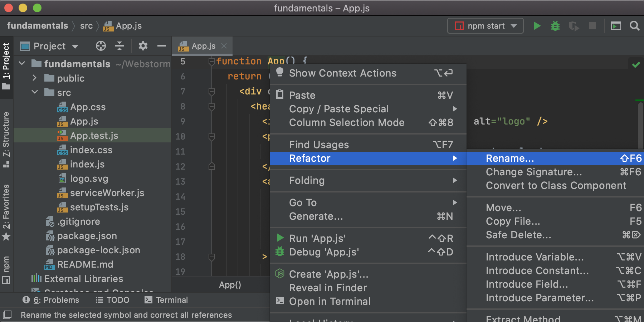Toggle the Favorites tool window
The image size is (644, 322).
point(6,211)
